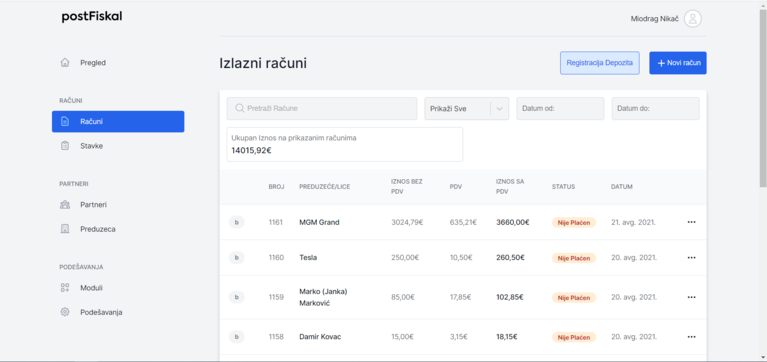Open the Datum do date picker
767x362 pixels.
(x=655, y=109)
